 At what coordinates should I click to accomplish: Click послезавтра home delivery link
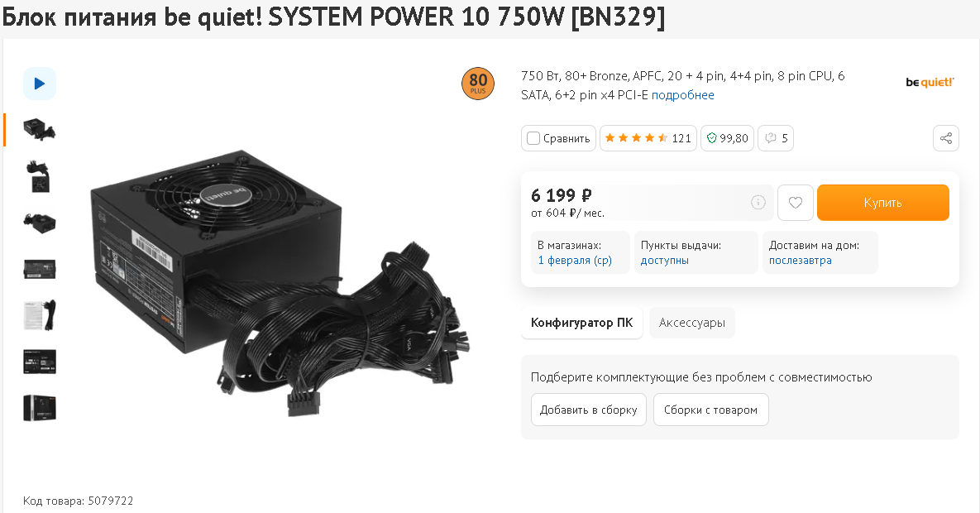coord(800,261)
